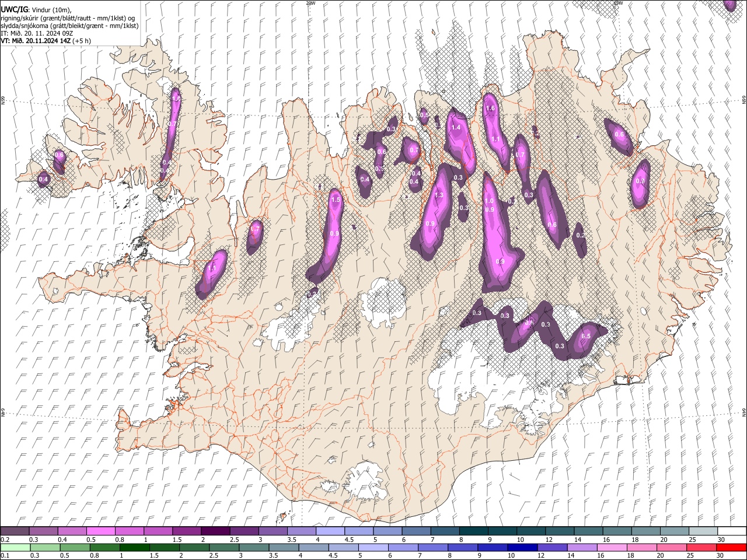Select the 'Vindur (10m)' heading text
This screenshot has width=747, height=560.
(x=50, y=10)
